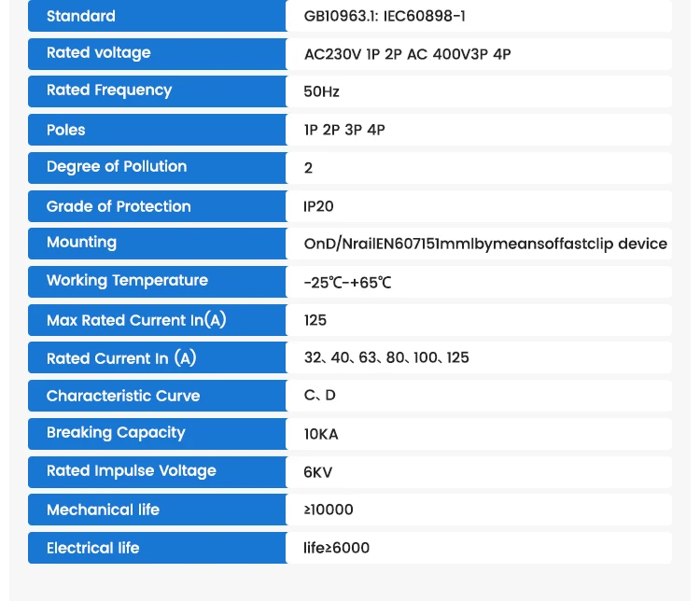The height and width of the screenshot is (601, 700).
Task: Select the -25℃-+65℃ temperature value
Action: click(347, 283)
